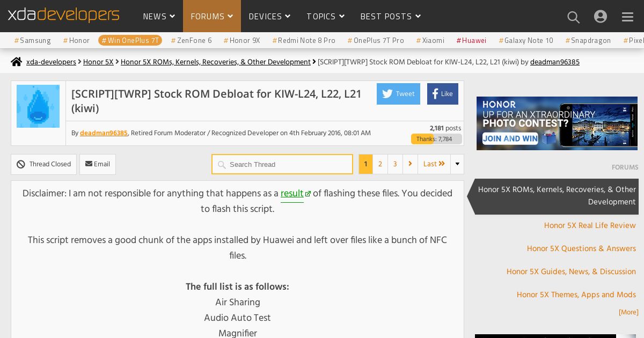Open author deadman96385 profile under title
This screenshot has width=644, height=338.
click(x=104, y=133)
